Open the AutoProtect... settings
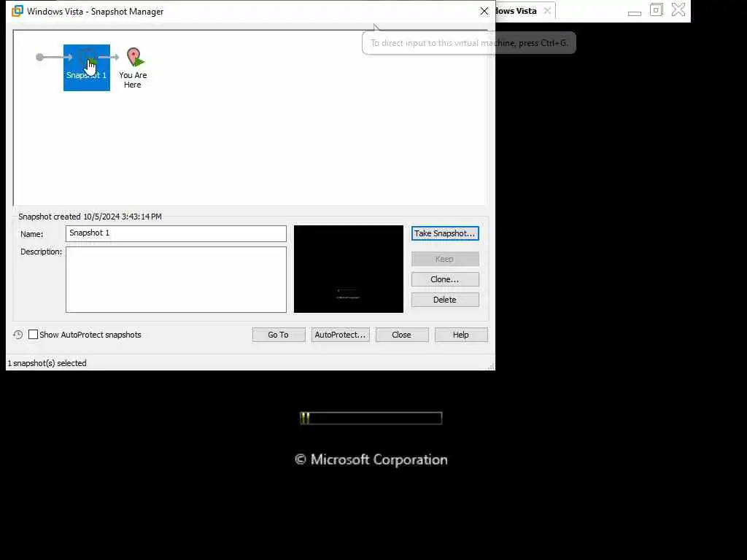Image resolution: width=747 pixels, height=560 pixels. point(340,335)
